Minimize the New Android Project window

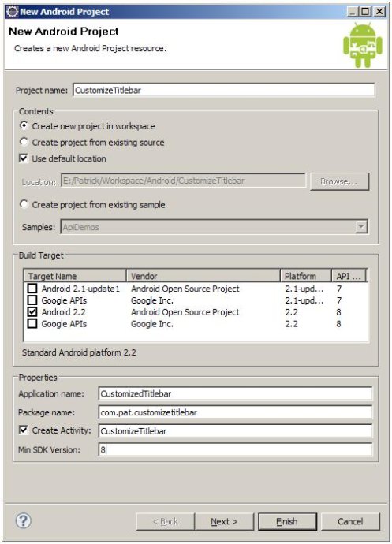pyautogui.click(x=353, y=12)
